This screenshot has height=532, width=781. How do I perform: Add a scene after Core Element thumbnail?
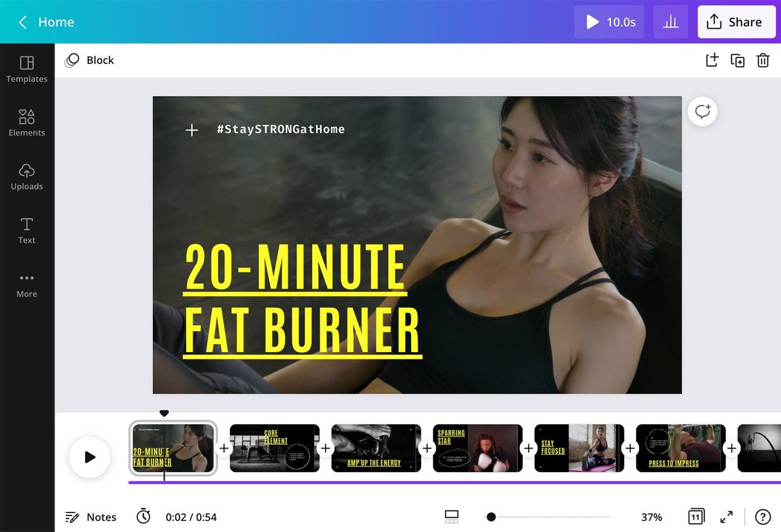[x=326, y=448]
